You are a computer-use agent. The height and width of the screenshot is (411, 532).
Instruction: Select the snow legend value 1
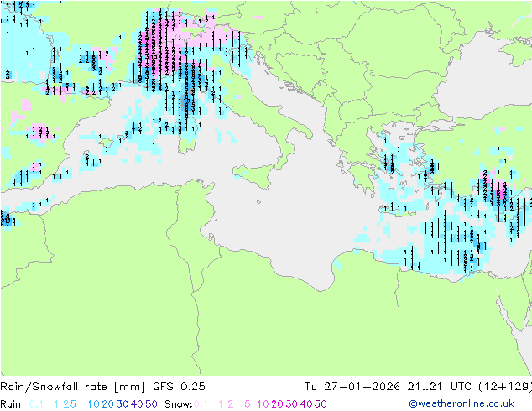(x=221, y=404)
